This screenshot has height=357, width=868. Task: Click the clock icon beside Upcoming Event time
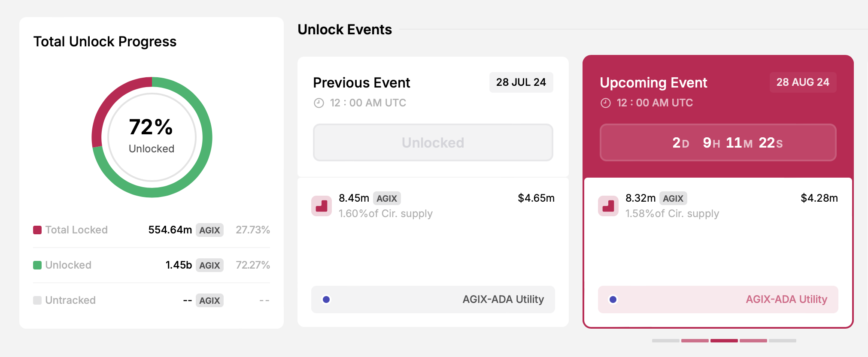(x=604, y=103)
